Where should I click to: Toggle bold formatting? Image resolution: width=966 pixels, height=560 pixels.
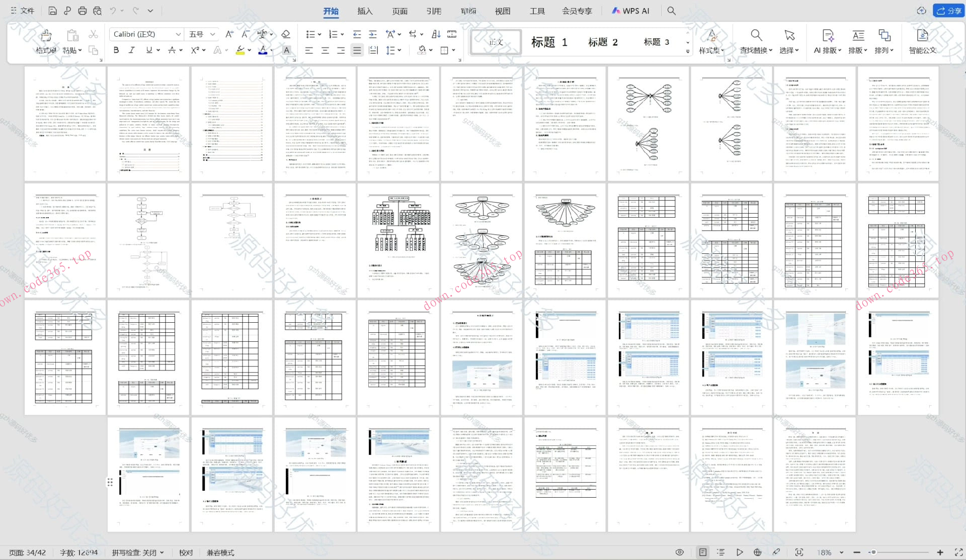116,50
